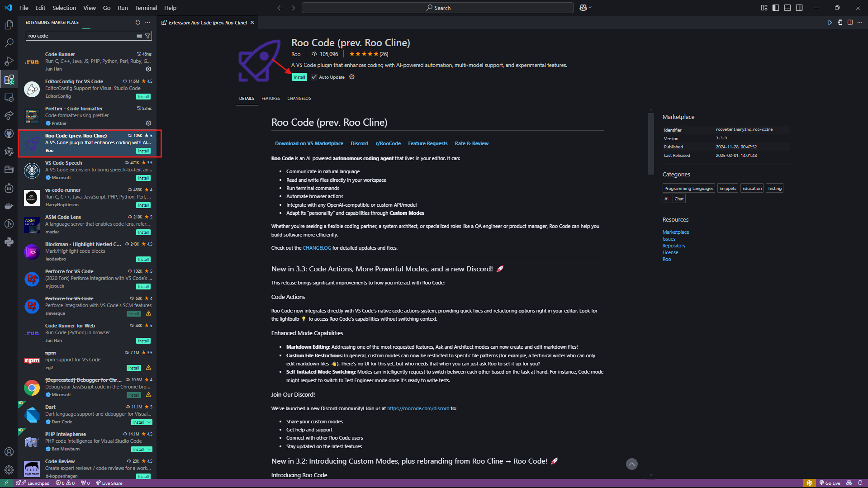This screenshot has width=868, height=488.
Task: Open Remote Explorer in activity bar
Action: coord(9,97)
